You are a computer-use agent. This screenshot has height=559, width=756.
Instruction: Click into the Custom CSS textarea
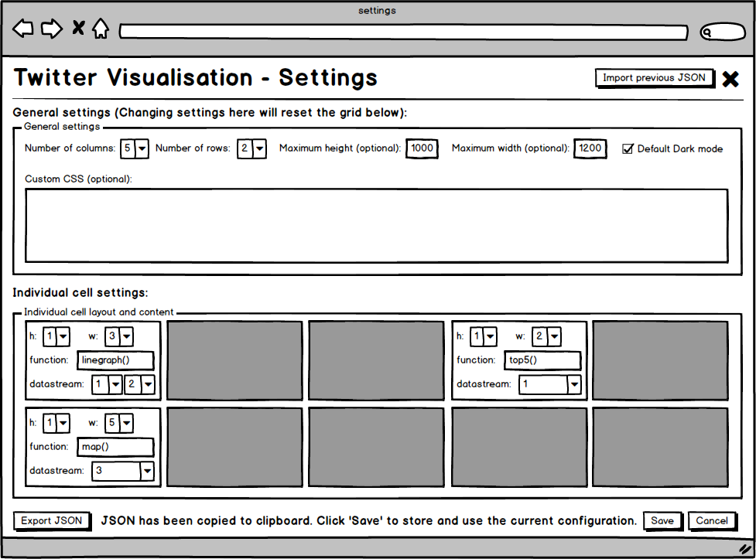tap(377, 226)
